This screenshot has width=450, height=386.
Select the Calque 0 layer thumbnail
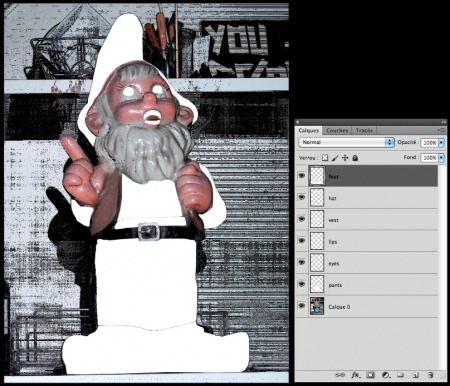click(x=317, y=306)
